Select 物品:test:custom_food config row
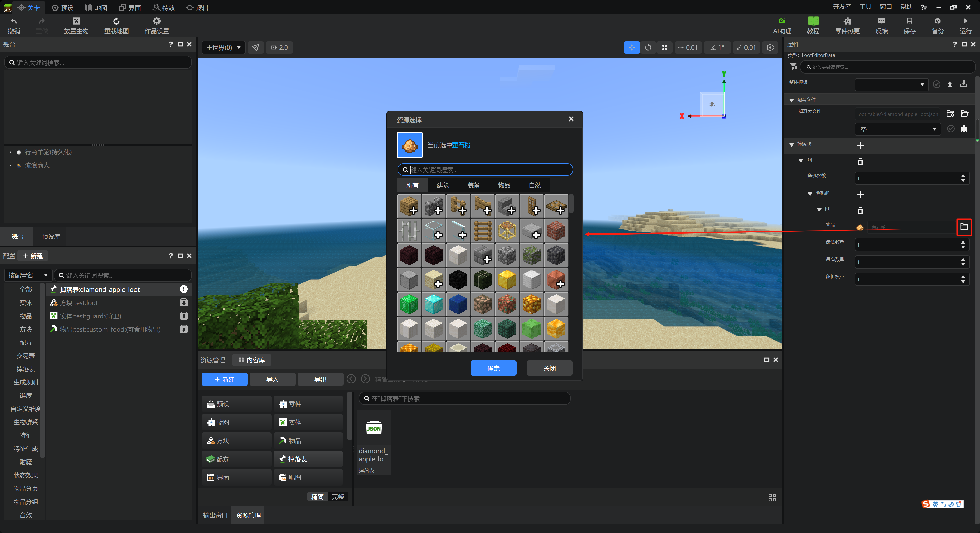This screenshot has height=533, width=980. point(119,329)
